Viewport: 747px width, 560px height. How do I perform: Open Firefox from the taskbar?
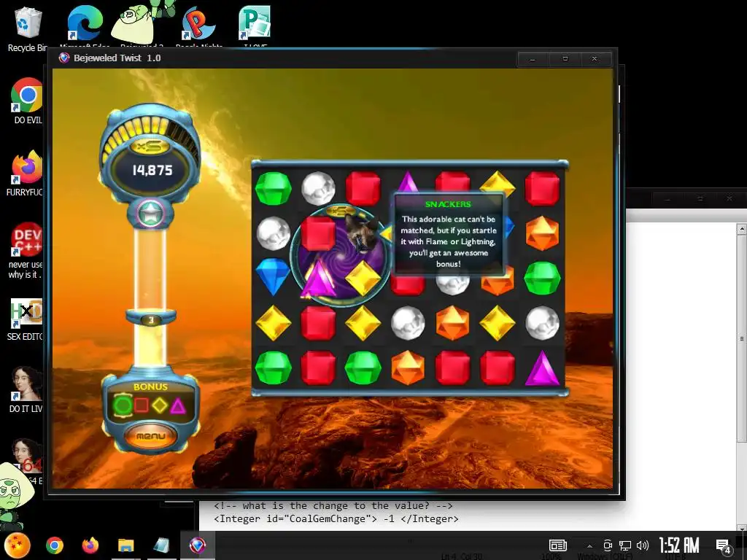point(90,545)
